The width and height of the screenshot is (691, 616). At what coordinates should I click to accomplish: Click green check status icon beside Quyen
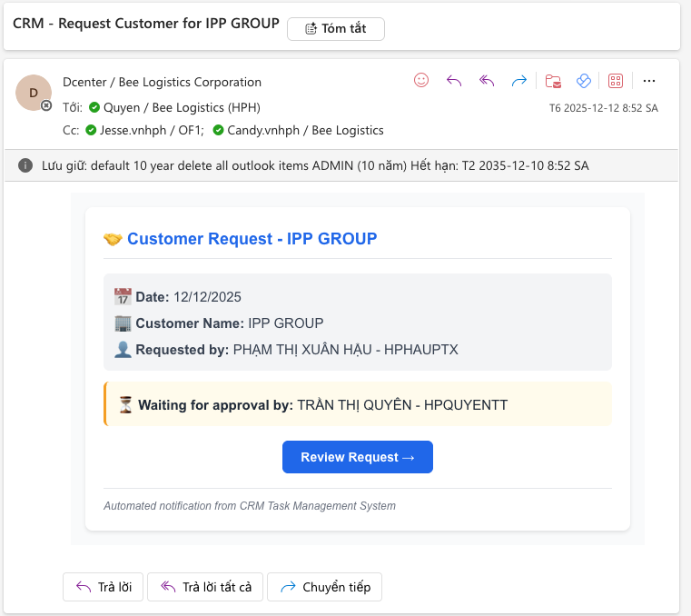pos(94,107)
